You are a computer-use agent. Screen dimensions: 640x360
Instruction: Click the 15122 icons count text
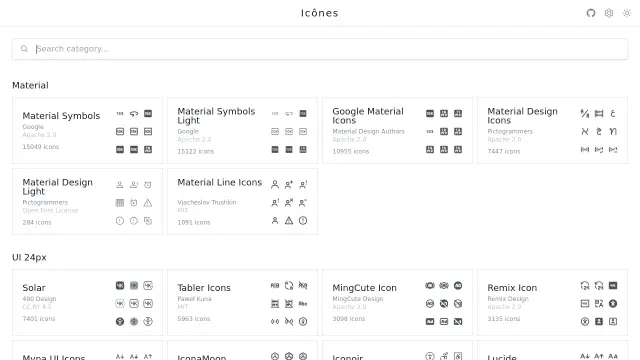pos(196,151)
